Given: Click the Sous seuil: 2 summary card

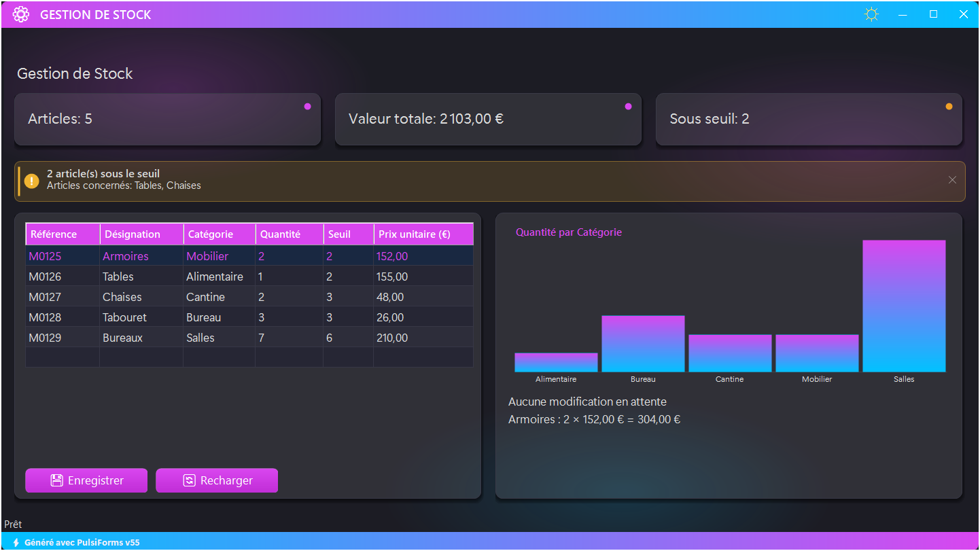Looking at the screenshot, I should coord(809,119).
